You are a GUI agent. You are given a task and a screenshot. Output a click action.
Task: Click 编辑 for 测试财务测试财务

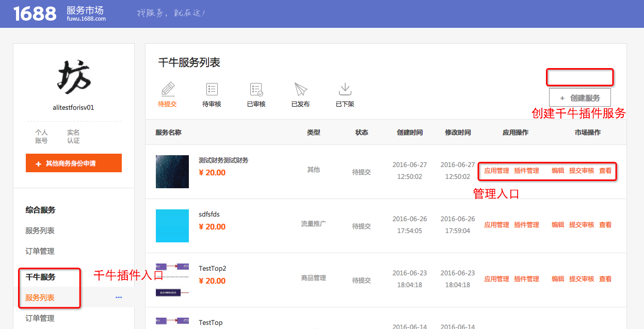pyautogui.click(x=558, y=171)
